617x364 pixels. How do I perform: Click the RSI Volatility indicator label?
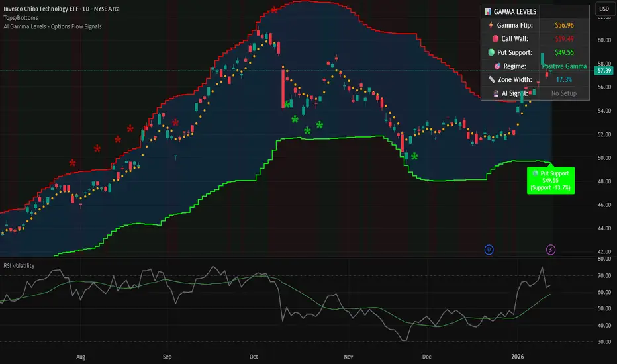tap(19, 266)
